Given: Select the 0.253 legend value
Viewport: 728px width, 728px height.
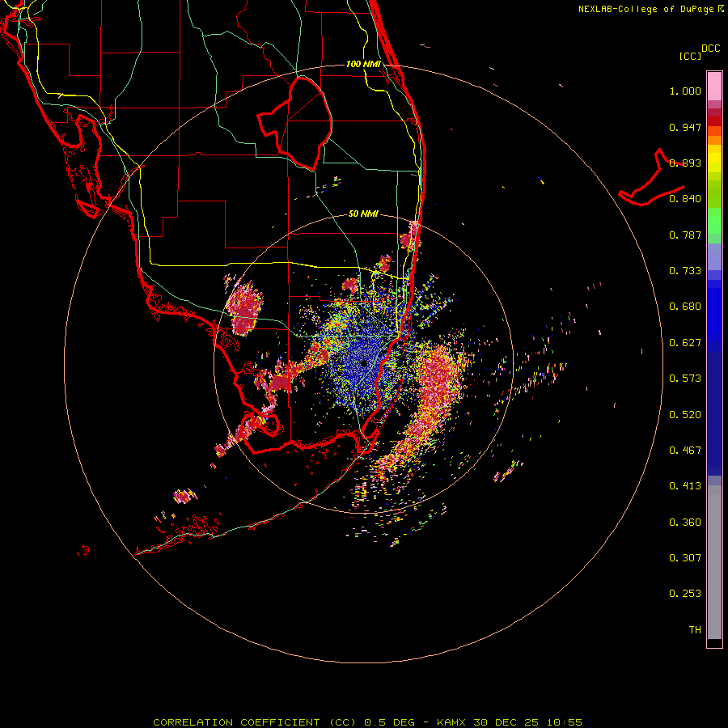Looking at the screenshot, I should (685, 594).
